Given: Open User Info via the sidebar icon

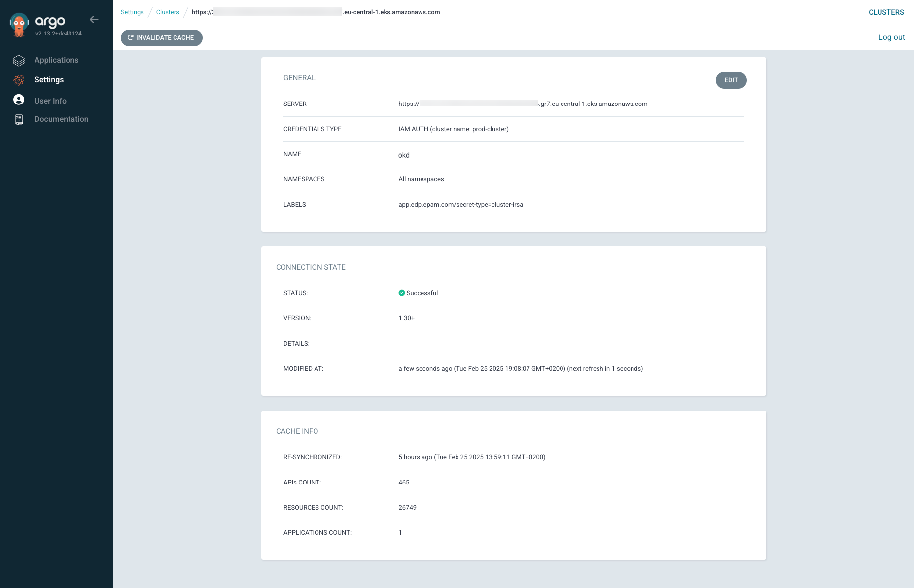Looking at the screenshot, I should 19,100.
